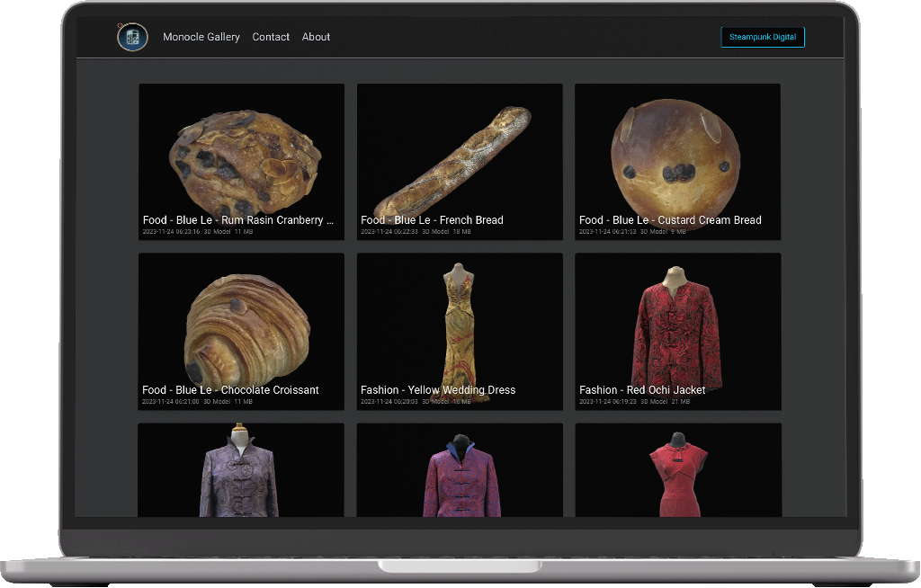Click the "Fashion - Yellow Wedding Dress" title text
Viewport: 921px width, 588px height.
point(438,390)
